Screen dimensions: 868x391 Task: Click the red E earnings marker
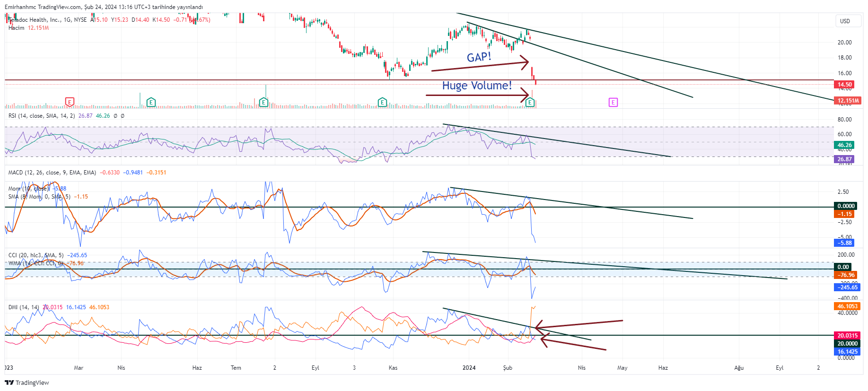click(x=70, y=102)
